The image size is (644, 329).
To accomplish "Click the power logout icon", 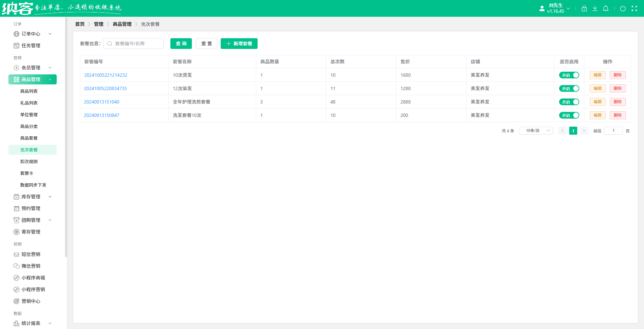I will tap(623, 8).
